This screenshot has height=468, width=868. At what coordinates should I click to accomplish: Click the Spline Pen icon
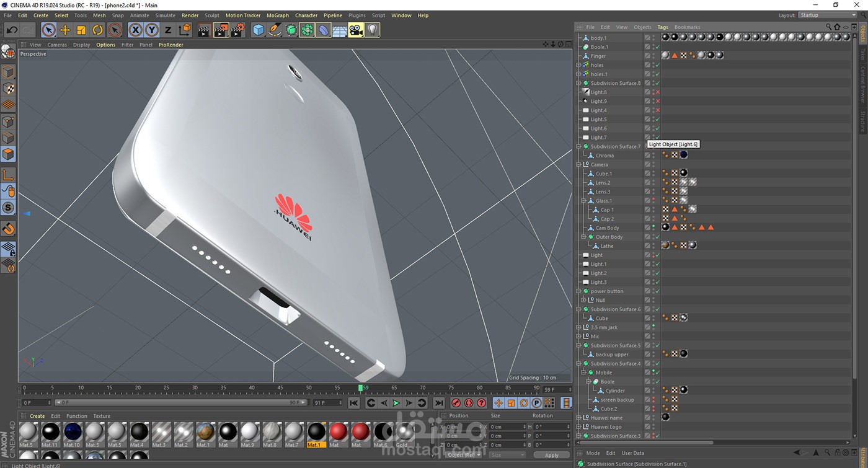(x=275, y=30)
